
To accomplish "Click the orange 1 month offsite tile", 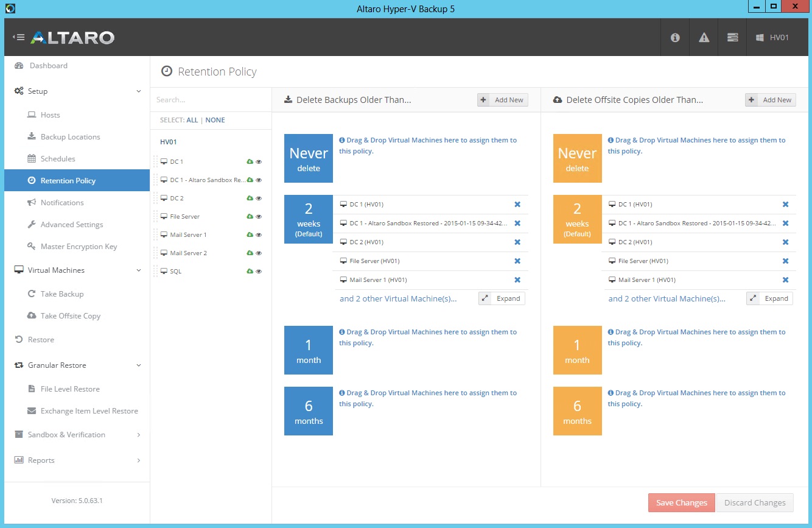I will coord(577,350).
